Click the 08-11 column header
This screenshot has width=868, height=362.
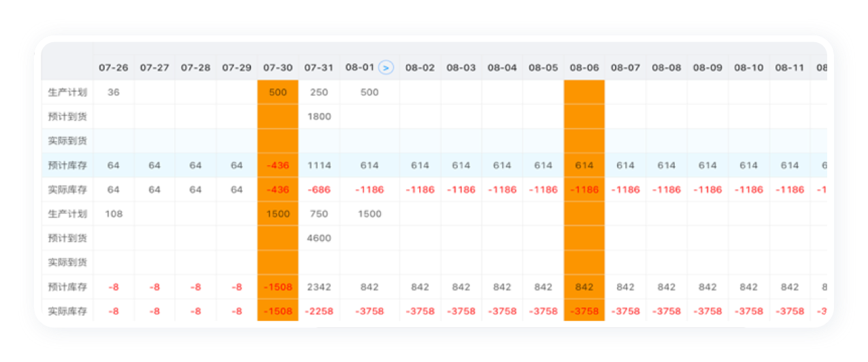[x=790, y=67]
